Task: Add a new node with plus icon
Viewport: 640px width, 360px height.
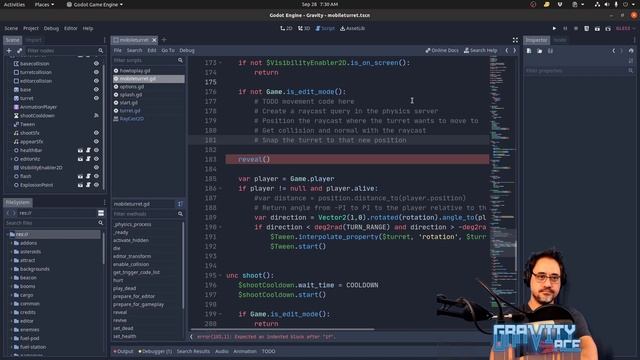Action: coord(9,51)
